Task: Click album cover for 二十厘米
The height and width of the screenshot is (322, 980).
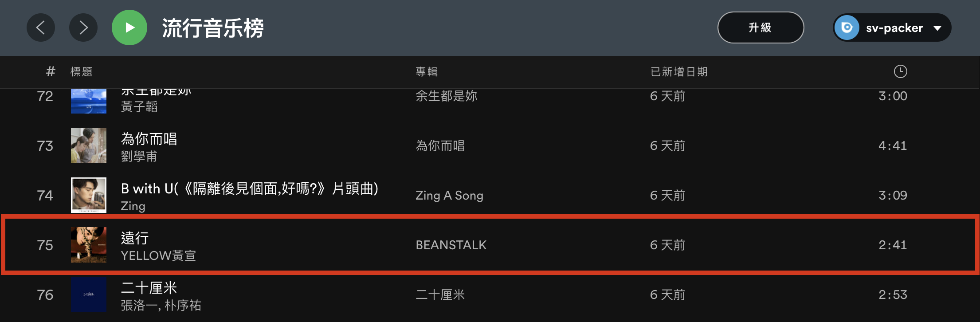Action: (x=89, y=295)
